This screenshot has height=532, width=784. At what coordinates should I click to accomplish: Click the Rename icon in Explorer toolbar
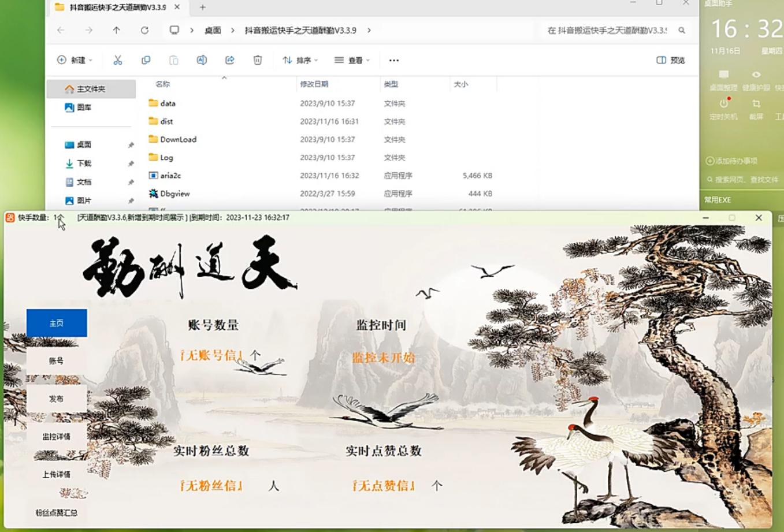point(201,59)
